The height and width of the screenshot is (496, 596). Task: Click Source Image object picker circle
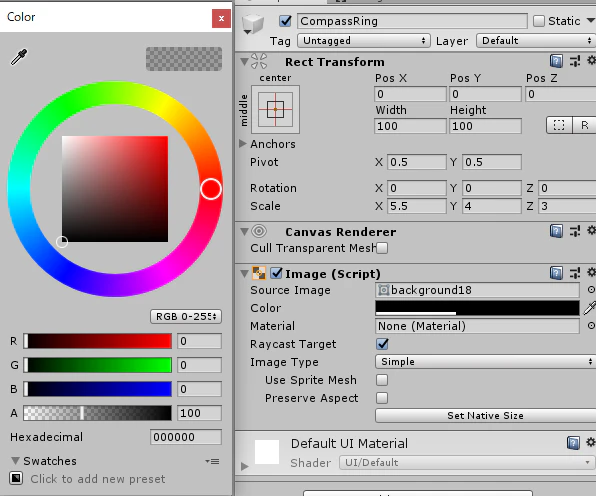(591, 290)
